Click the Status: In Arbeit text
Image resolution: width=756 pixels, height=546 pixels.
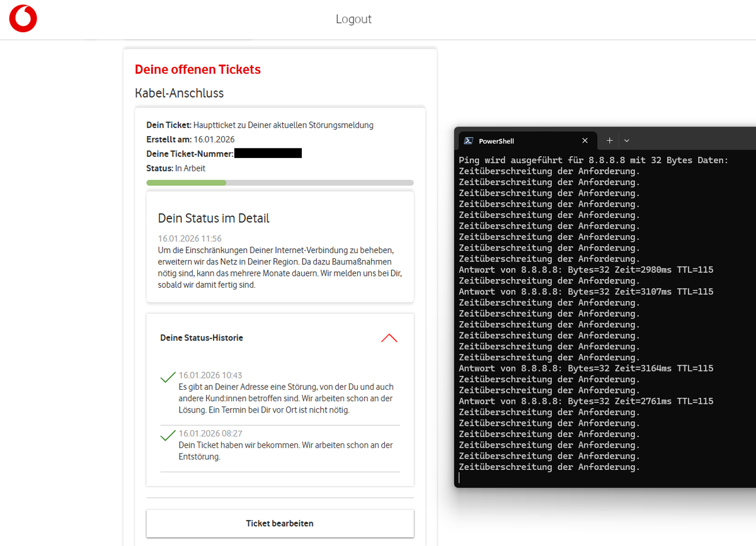click(176, 168)
